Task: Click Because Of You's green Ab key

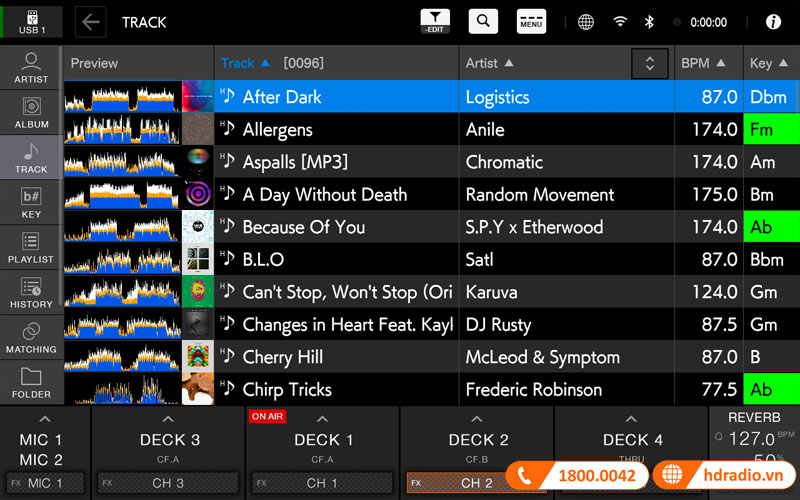Action: (772, 227)
